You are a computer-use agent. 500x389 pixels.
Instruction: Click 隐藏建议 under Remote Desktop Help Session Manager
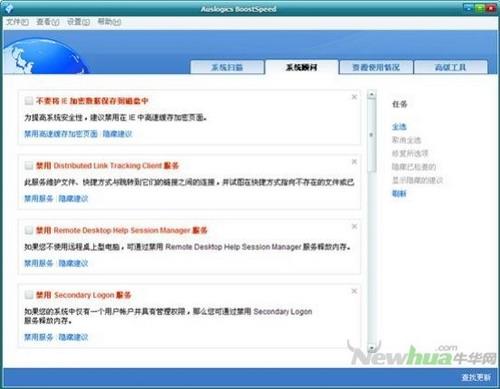pos(73,263)
